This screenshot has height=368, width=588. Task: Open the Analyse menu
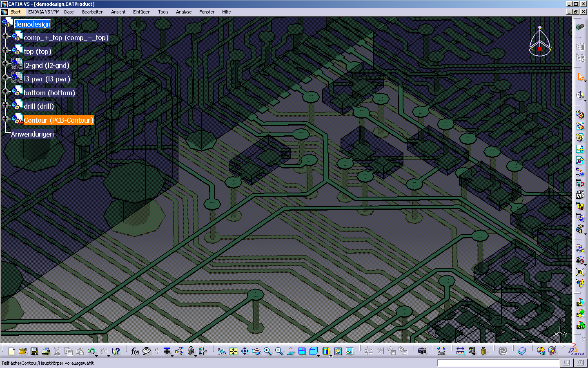point(184,12)
